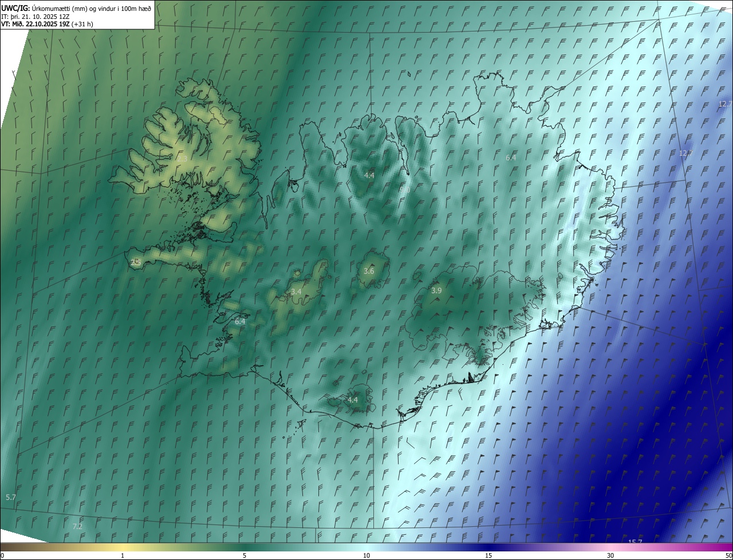Click the "5" tick on the color scale
The image size is (733, 560).
[245, 555]
